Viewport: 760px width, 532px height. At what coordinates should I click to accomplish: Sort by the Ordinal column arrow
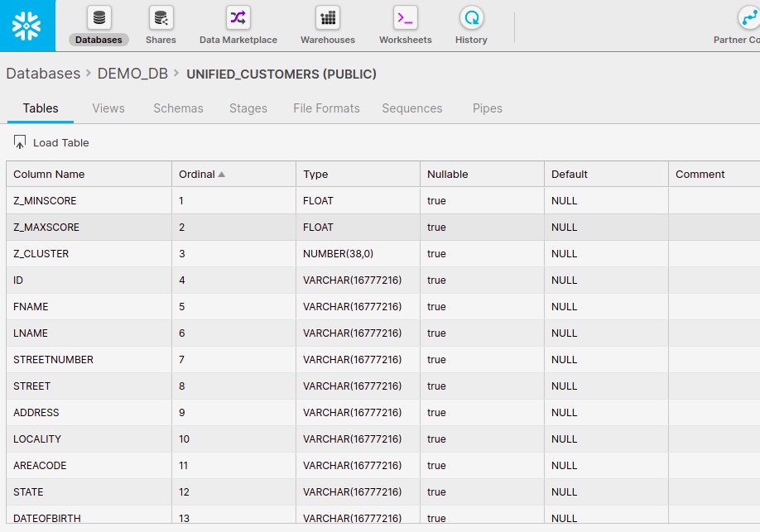pos(221,175)
